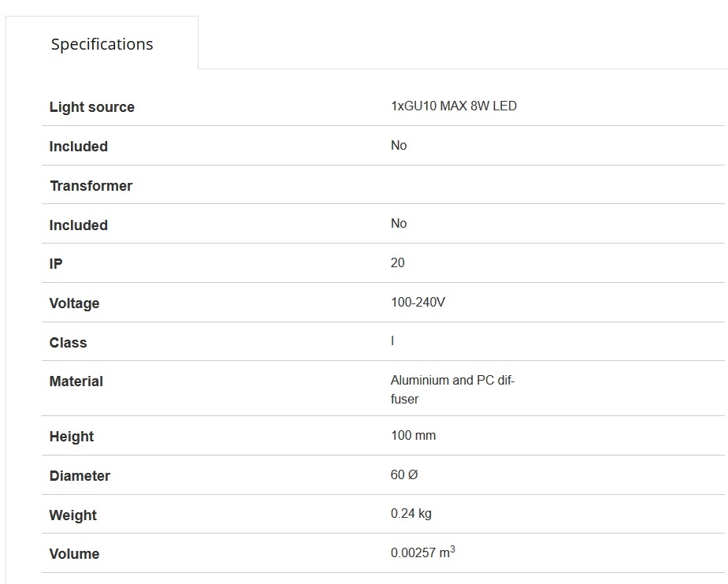The image size is (728, 584).
Task: Select the Light source row label
Action: 92,107
